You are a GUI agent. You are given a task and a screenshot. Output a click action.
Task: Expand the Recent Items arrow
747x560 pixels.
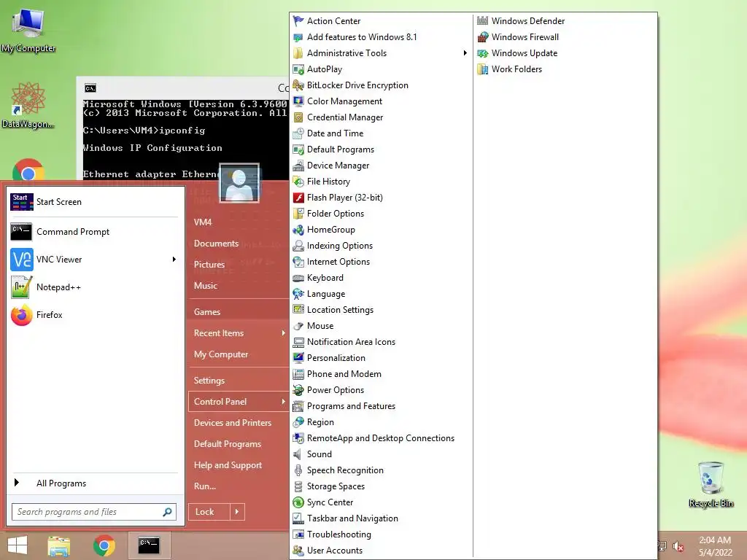(283, 332)
